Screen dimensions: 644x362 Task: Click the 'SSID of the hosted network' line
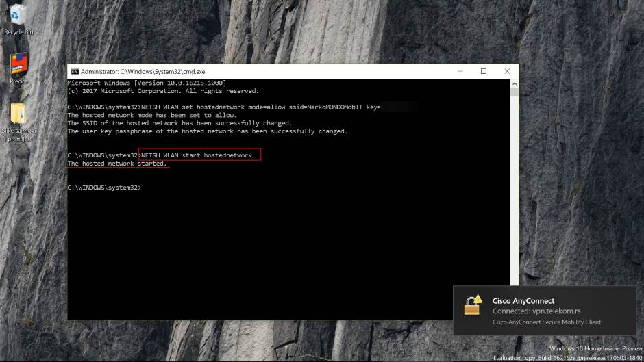pos(179,123)
